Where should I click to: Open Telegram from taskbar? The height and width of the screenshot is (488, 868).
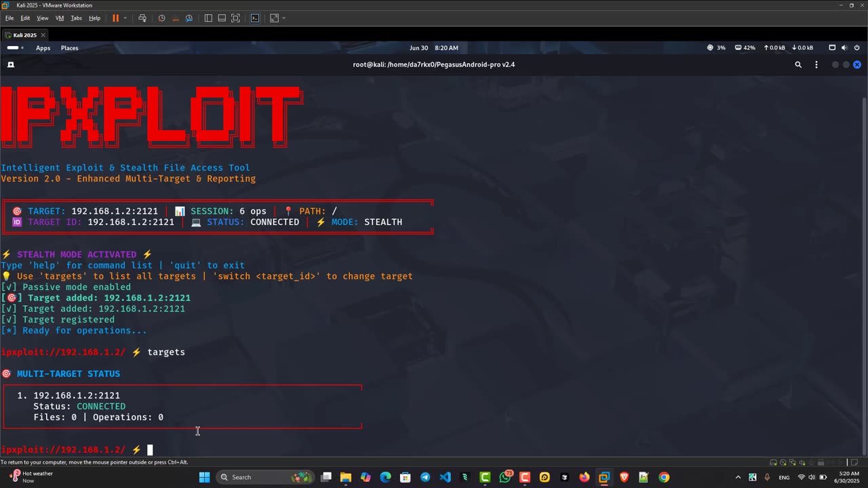425,477
